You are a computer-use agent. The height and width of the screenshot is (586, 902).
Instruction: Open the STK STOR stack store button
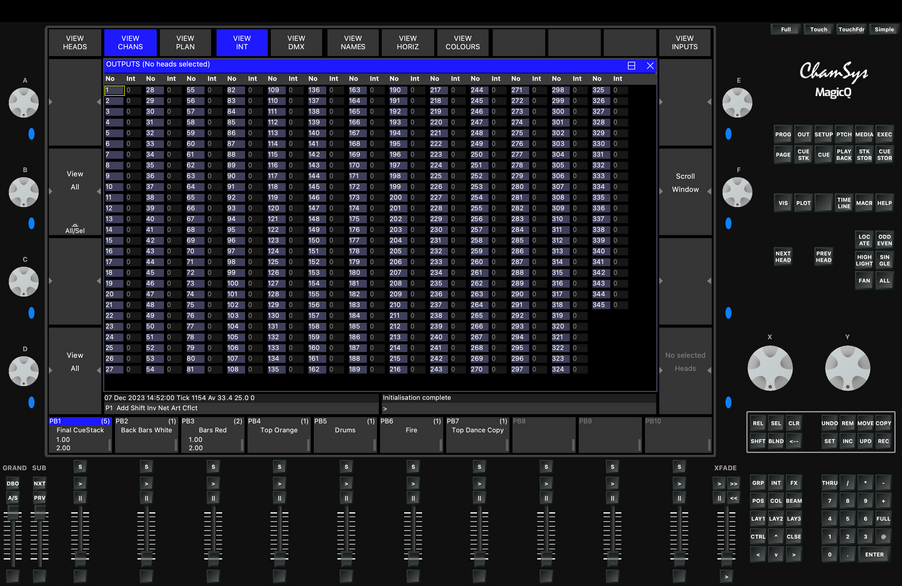[864, 155]
